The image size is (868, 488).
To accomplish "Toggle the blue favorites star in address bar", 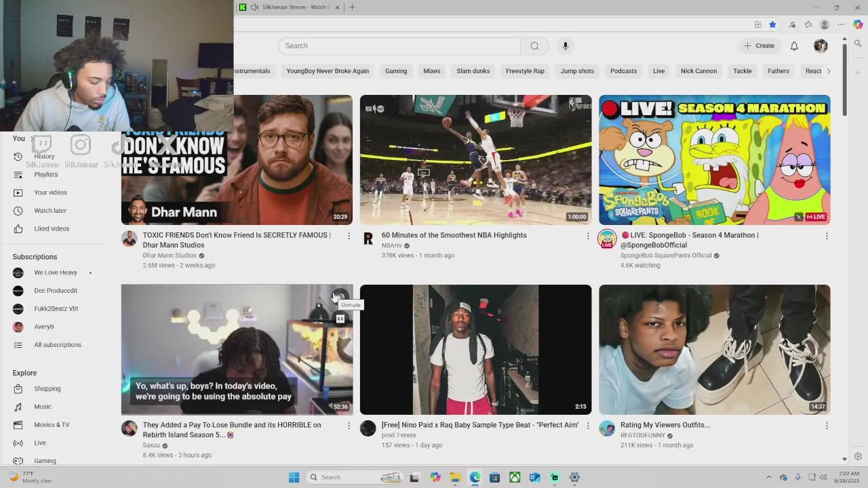I will [772, 24].
